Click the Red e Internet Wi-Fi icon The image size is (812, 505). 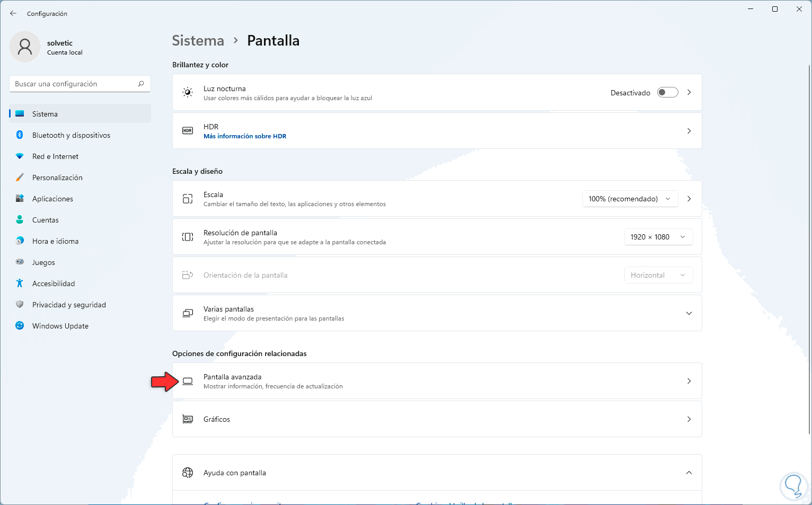(x=20, y=156)
